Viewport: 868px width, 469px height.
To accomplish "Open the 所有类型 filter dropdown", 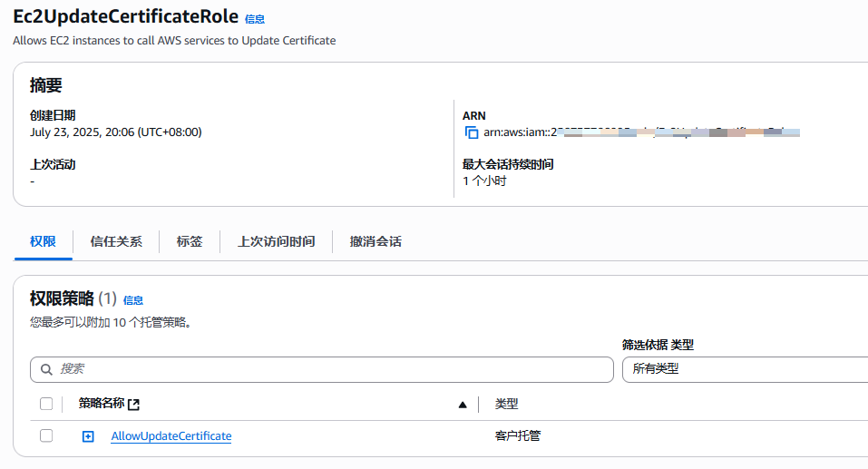I will (746, 369).
